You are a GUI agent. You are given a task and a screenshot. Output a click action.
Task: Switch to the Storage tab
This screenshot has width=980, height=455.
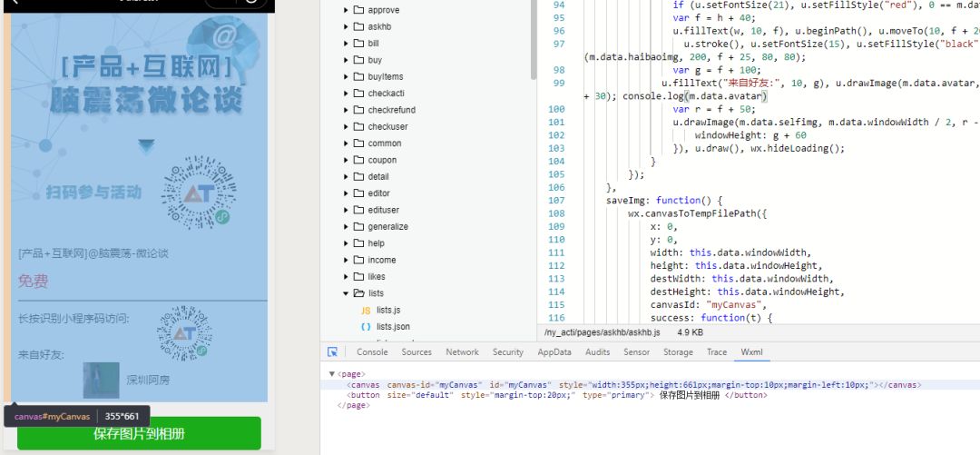(678, 352)
